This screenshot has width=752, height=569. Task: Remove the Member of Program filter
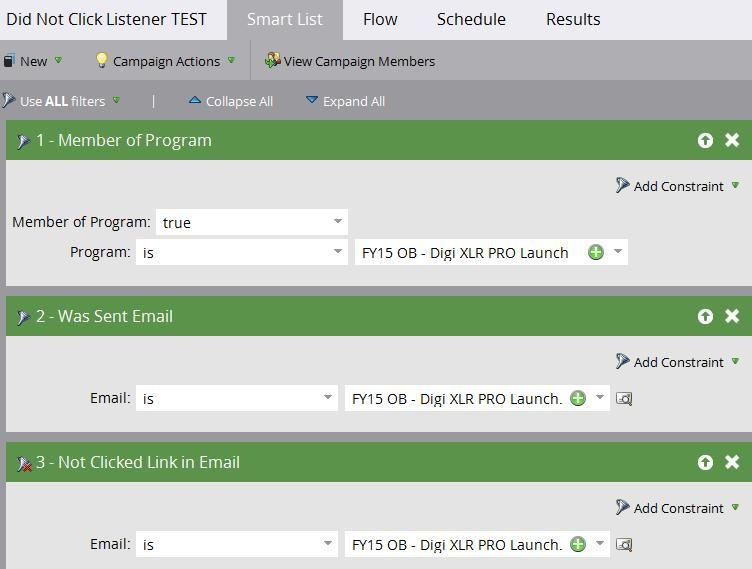(732, 141)
